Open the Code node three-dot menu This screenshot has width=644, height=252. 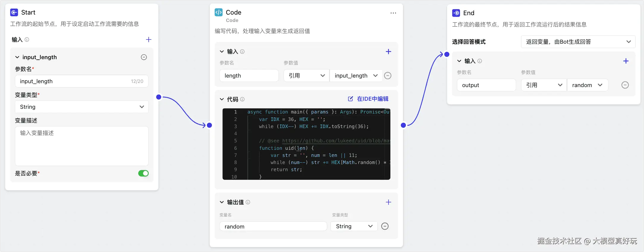click(393, 13)
